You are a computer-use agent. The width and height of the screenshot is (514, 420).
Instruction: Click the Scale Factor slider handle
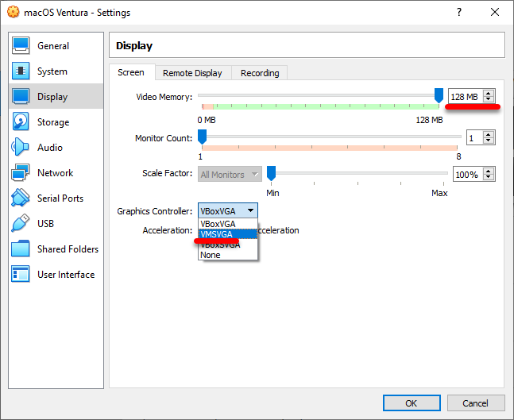pos(271,173)
